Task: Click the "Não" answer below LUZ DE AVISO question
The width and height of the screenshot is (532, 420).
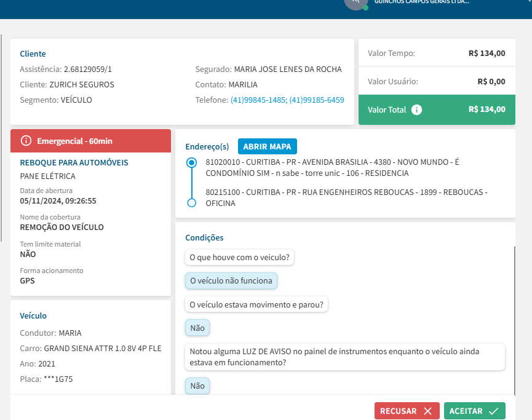Action: click(x=197, y=386)
